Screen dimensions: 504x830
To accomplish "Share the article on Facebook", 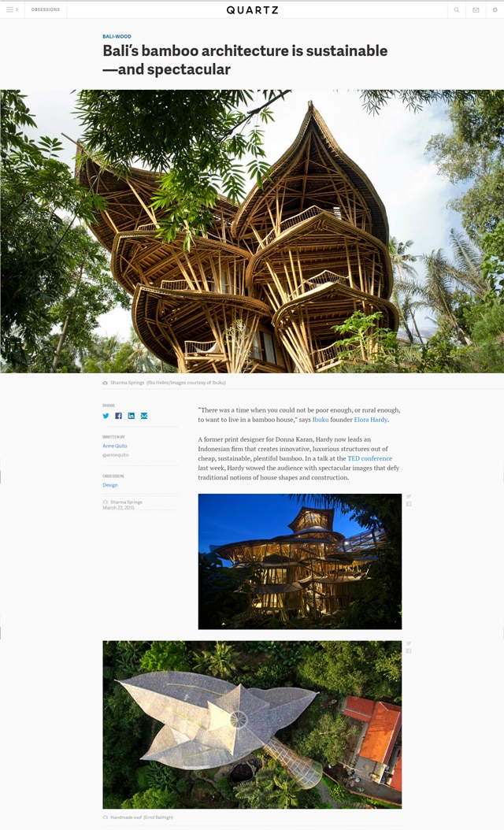I will point(119,416).
